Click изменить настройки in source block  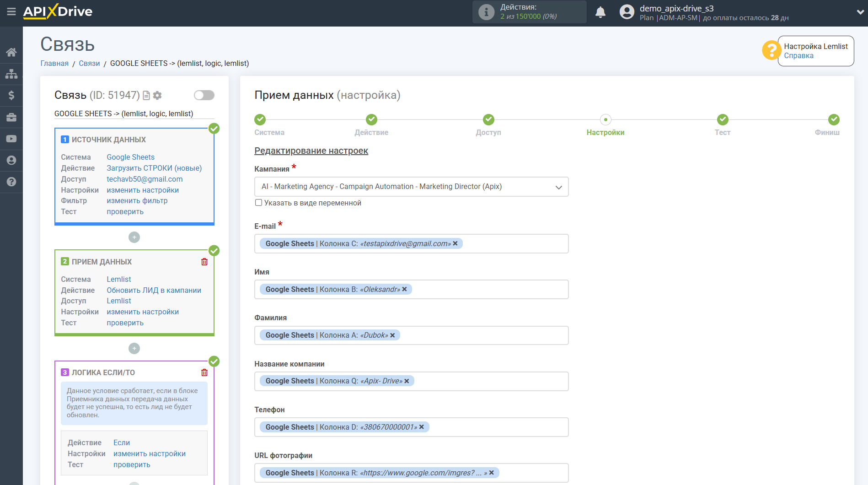click(x=143, y=190)
